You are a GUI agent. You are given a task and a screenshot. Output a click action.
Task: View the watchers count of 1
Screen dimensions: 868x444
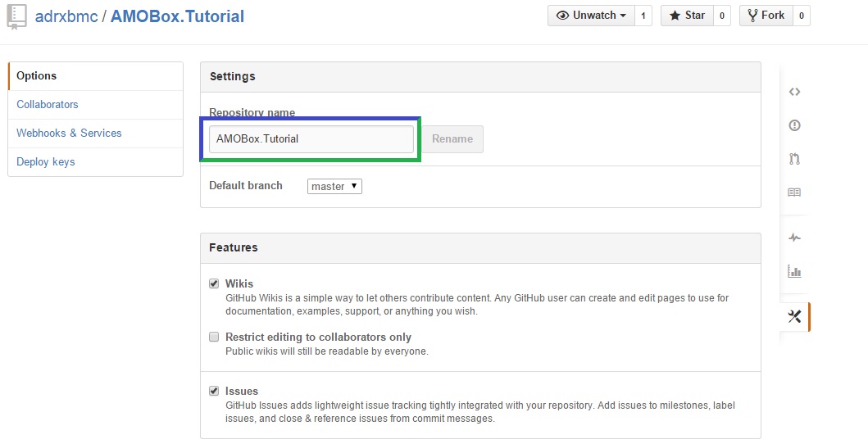(643, 16)
